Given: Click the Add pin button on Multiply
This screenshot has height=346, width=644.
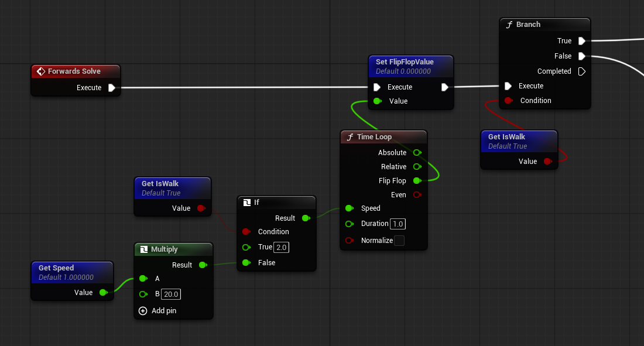Looking at the screenshot, I should [143, 311].
